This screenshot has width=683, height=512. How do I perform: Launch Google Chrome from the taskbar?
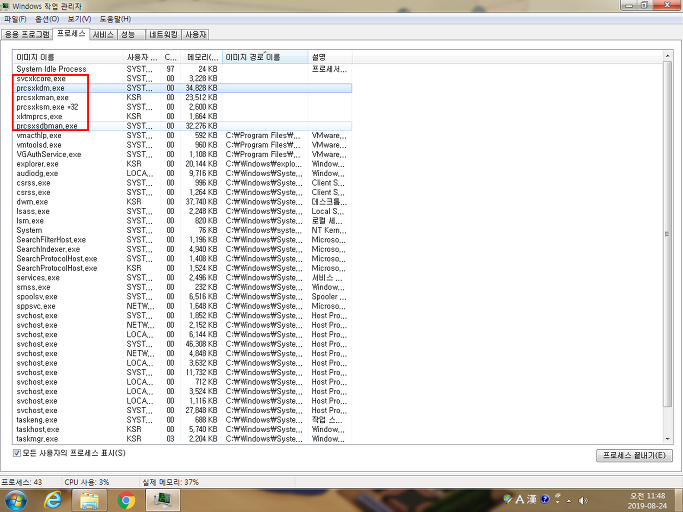(x=126, y=501)
